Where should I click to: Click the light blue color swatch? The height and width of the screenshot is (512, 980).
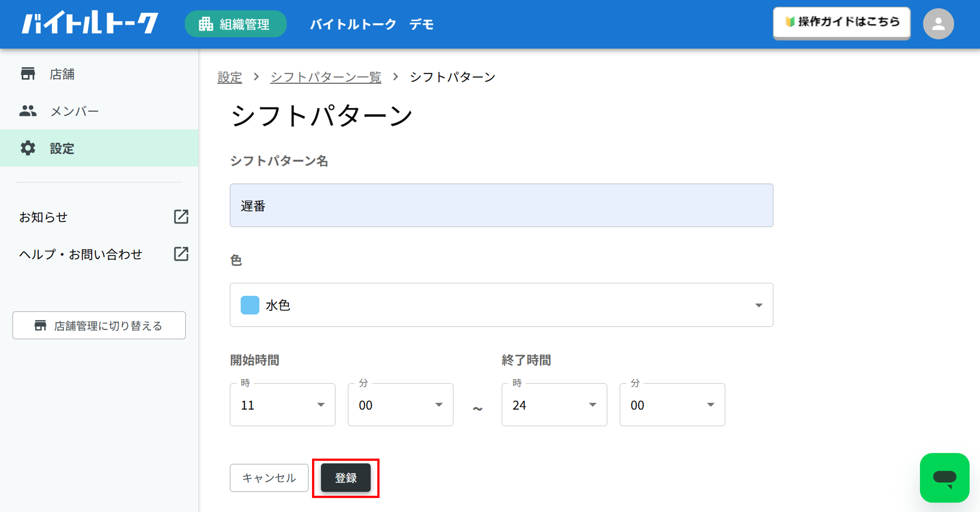pyautogui.click(x=250, y=305)
